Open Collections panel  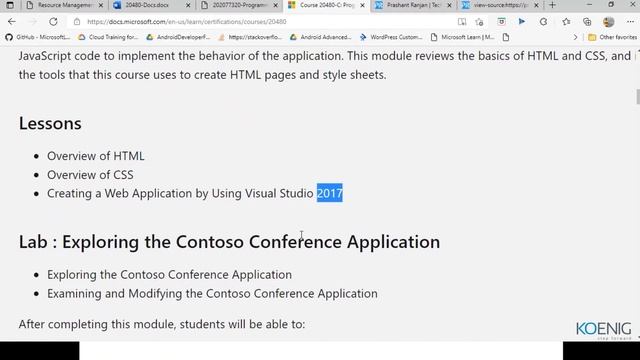[x=587, y=22]
